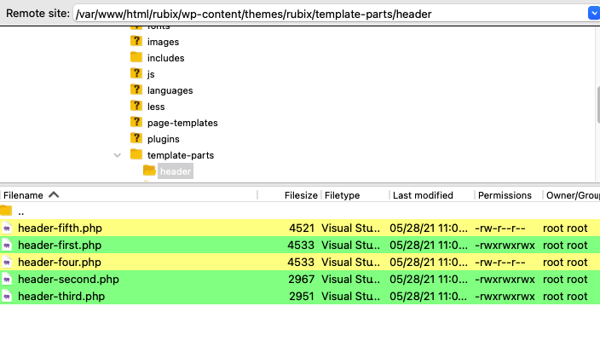The height and width of the screenshot is (364, 600).
Task: Open the less tree item
Action: [156, 107]
